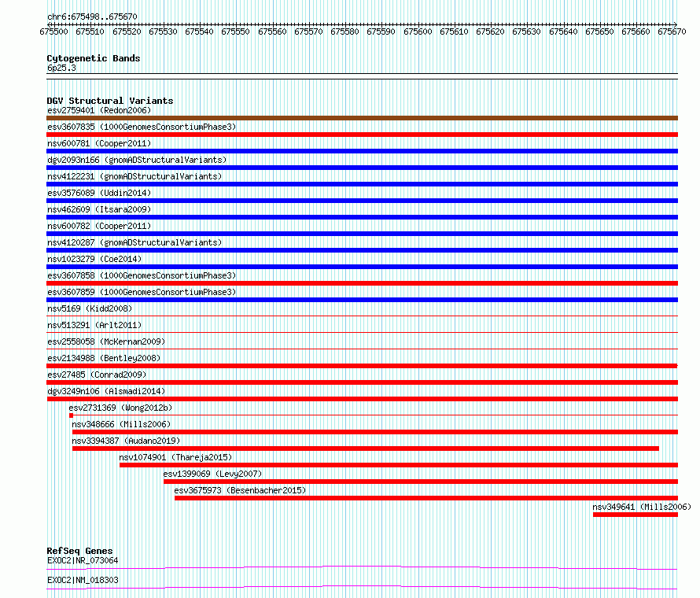Open variant nsv513291 (Arlt2011)
This screenshot has height=598, width=700.
click(94, 325)
